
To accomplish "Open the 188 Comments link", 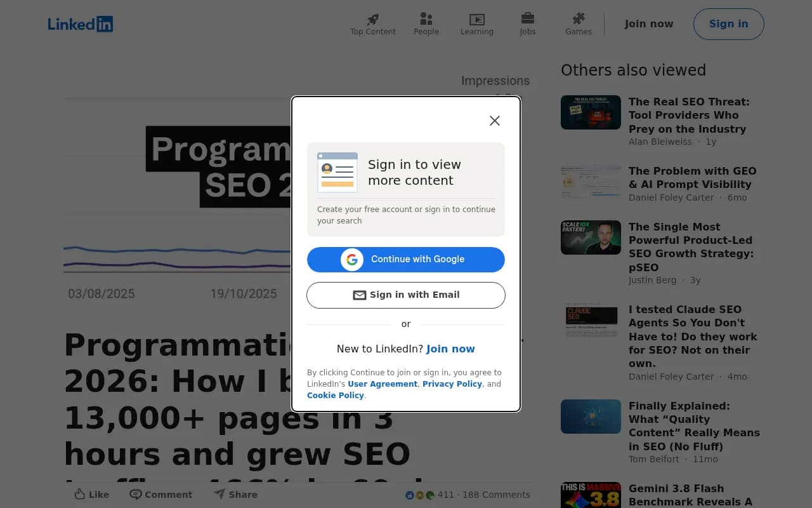I will pos(496,495).
